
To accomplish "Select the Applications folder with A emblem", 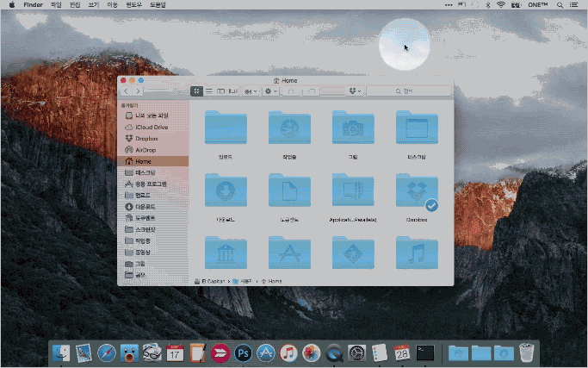I will (289, 253).
